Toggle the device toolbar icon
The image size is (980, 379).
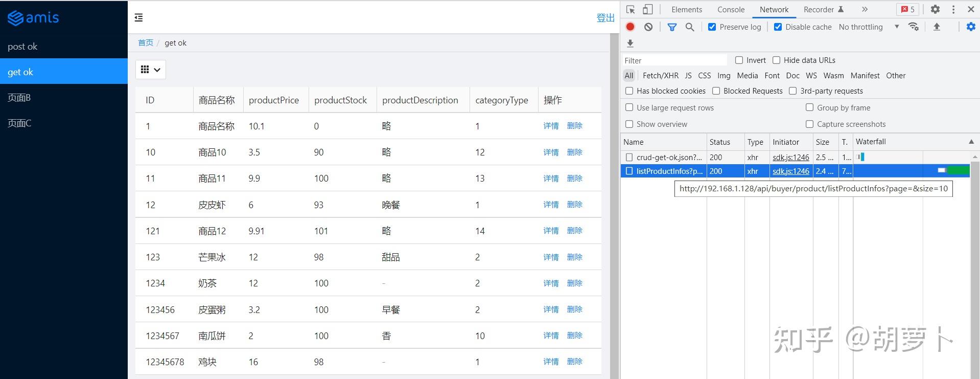point(647,10)
